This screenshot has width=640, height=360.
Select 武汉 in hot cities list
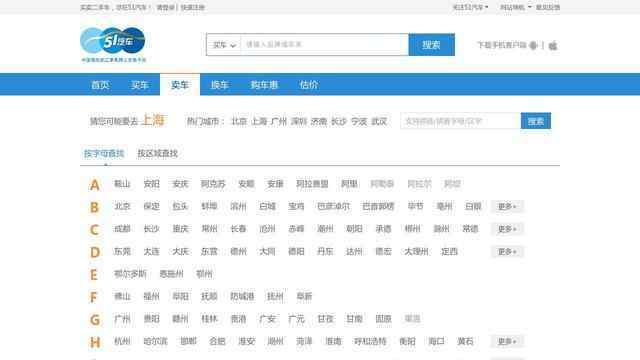379,122
